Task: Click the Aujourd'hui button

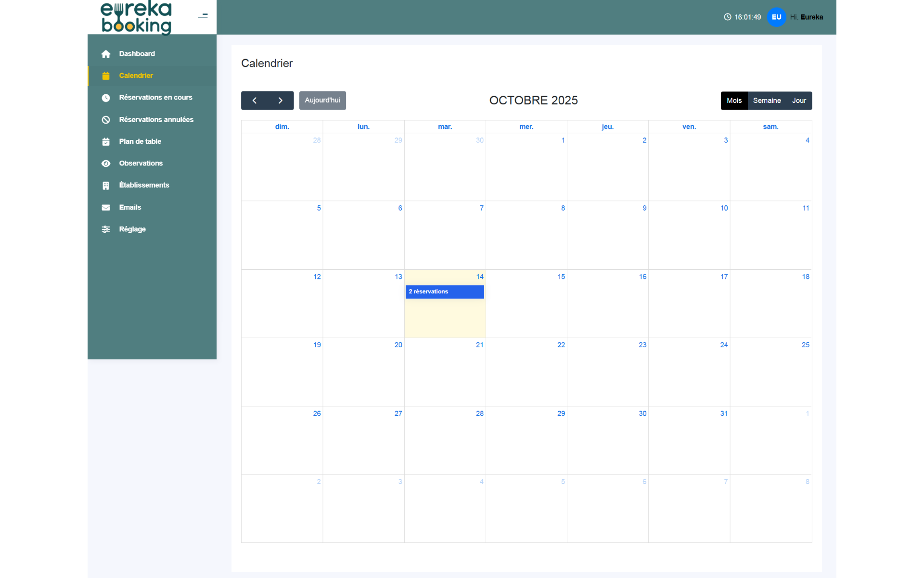Action: point(322,101)
